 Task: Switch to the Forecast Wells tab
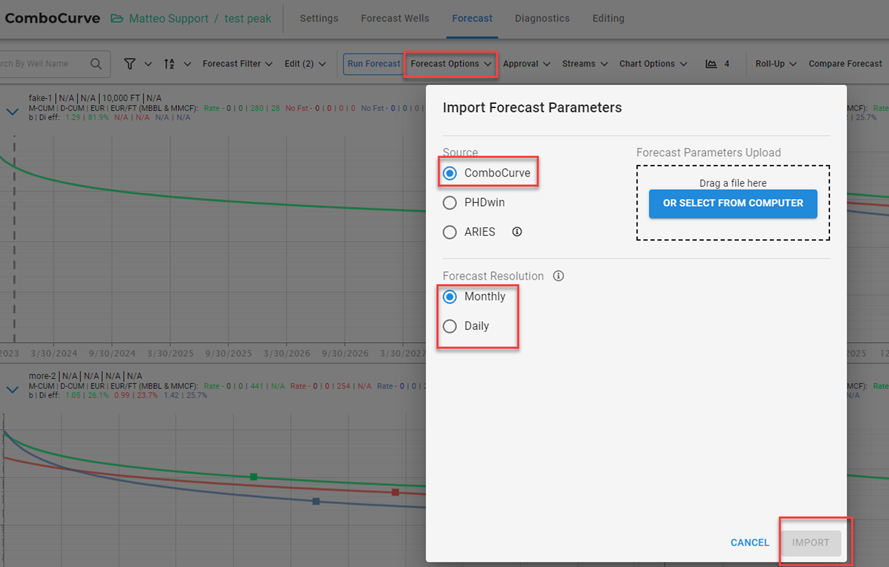(395, 19)
